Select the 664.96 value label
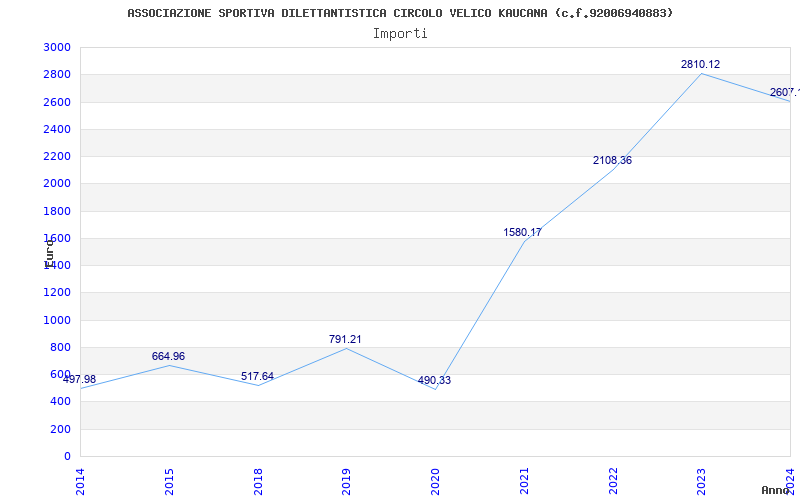 (x=168, y=357)
